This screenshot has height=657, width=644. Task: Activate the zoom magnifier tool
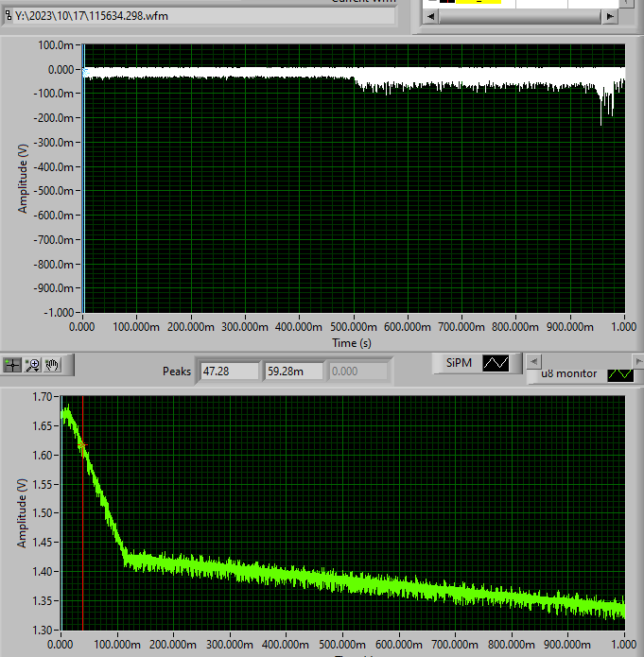(x=32, y=365)
